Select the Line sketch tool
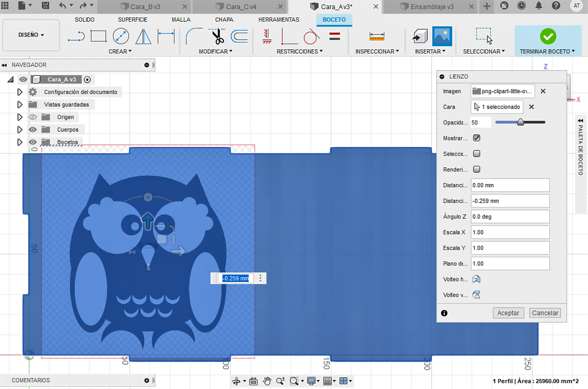The width and height of the screenshot is (588, 389). click(x=76, y=36)
